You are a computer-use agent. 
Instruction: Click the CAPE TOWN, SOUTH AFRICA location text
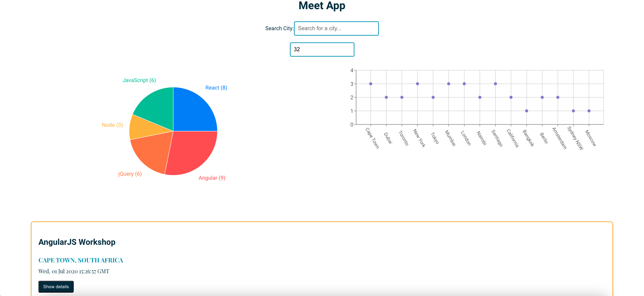[81, 260]
